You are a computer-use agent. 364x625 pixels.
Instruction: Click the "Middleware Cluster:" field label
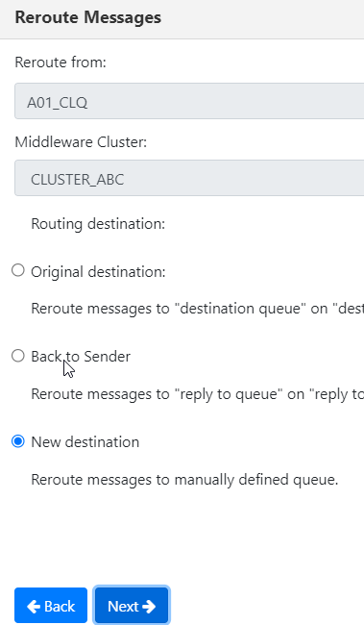(81, 142)
